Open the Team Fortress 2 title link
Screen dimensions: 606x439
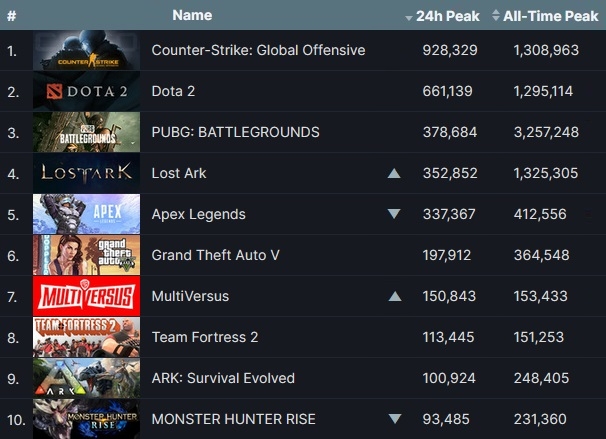205,337
